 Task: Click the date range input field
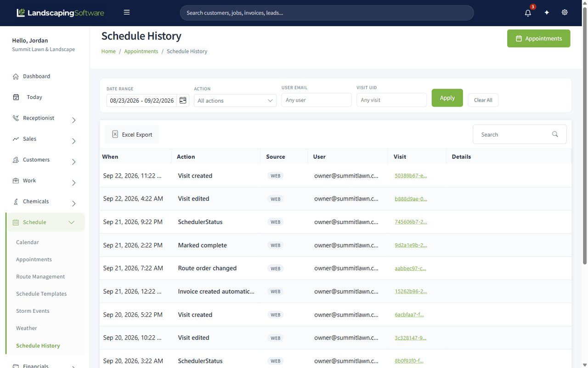141,100
